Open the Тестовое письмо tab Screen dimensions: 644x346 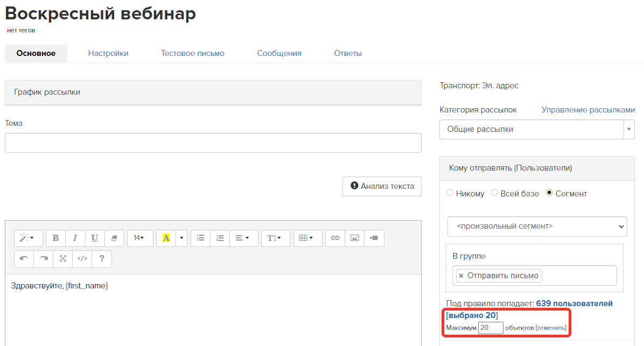click(193, 53)
